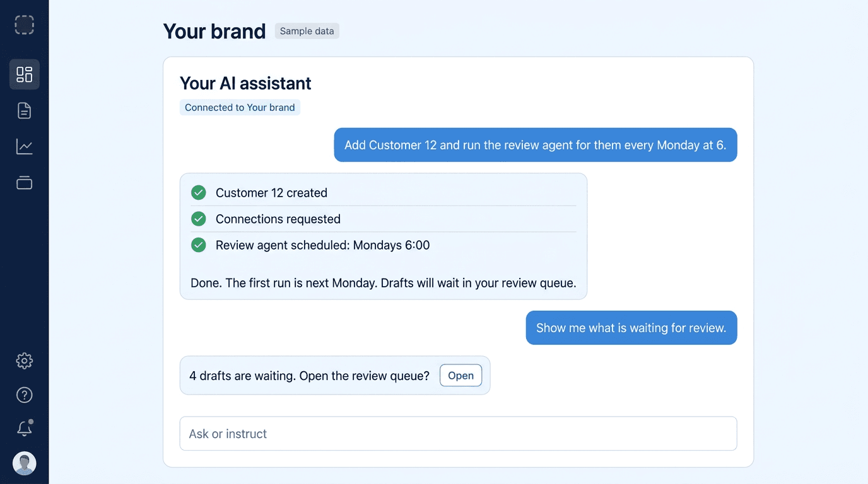The height and width of the screenshot is (484, 868).
Task: Open the notifications bell icon
Action: [x=24, y=429]
